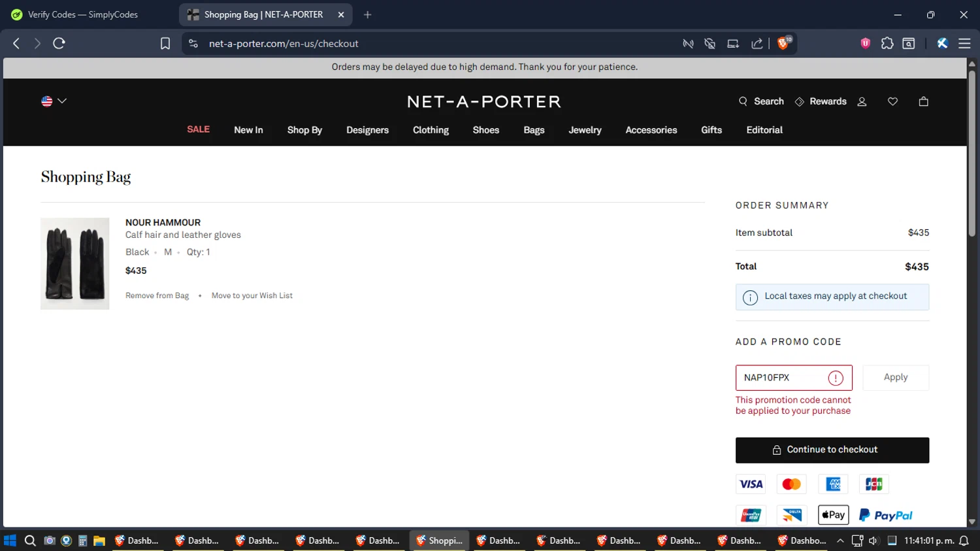Click the address bar URL
980x551 pixels.
tap(284, 44)
